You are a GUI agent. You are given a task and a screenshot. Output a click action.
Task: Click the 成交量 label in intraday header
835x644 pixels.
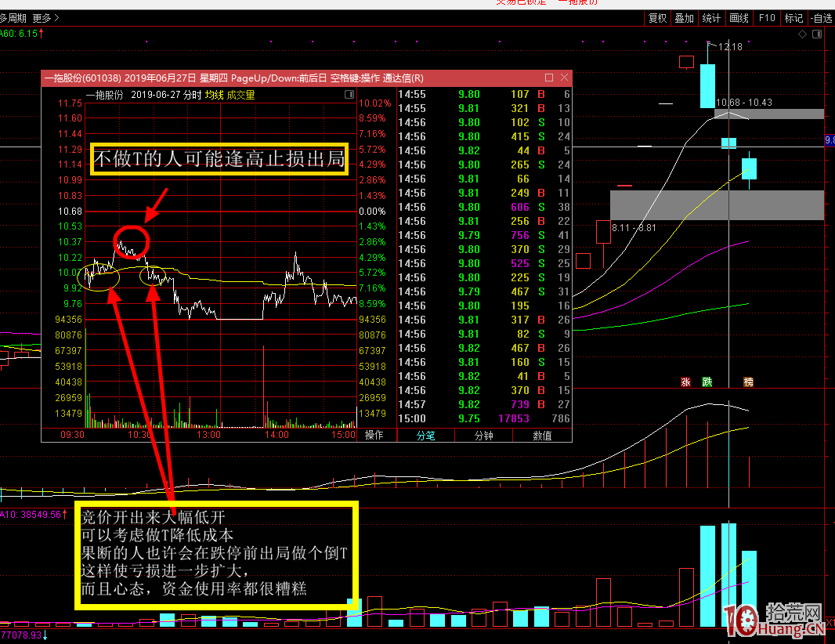240,95
